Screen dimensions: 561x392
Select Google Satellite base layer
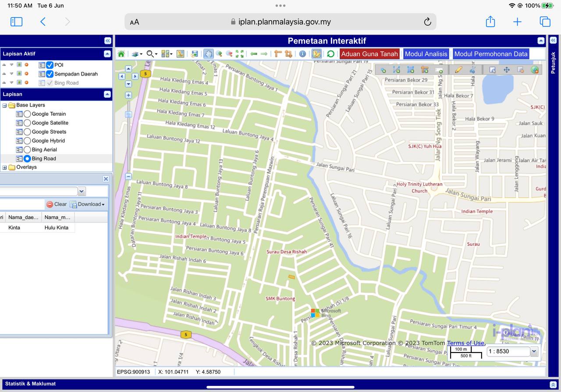pos(27,123)
